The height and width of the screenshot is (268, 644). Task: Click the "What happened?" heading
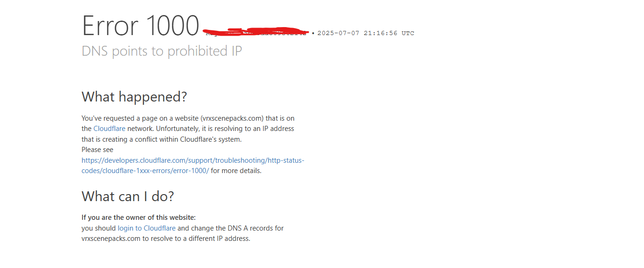coord(134,97)
